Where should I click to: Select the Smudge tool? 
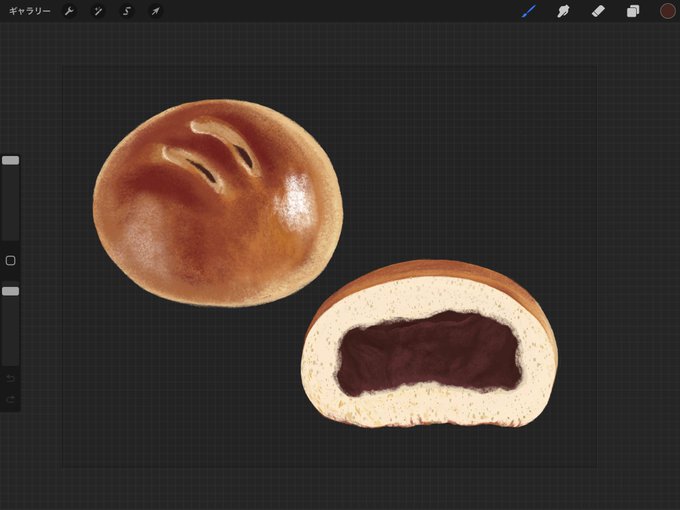[x=563, y=11]
